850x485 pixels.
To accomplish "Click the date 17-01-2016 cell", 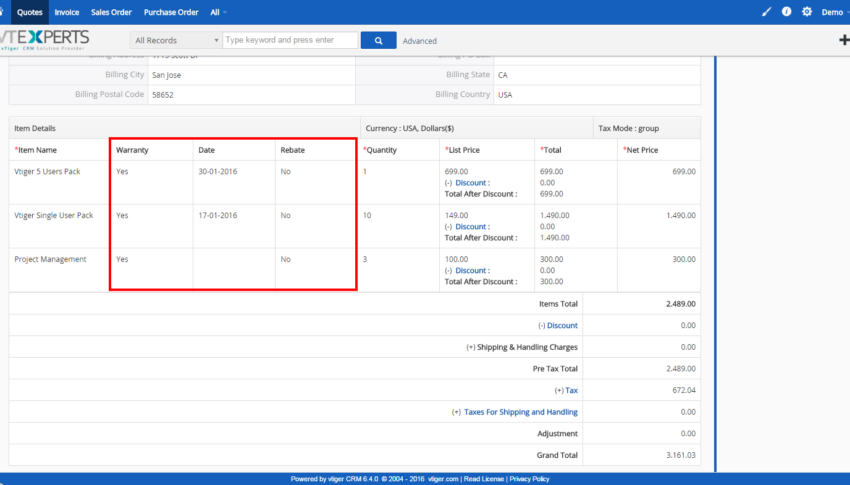I will point(217,215).
